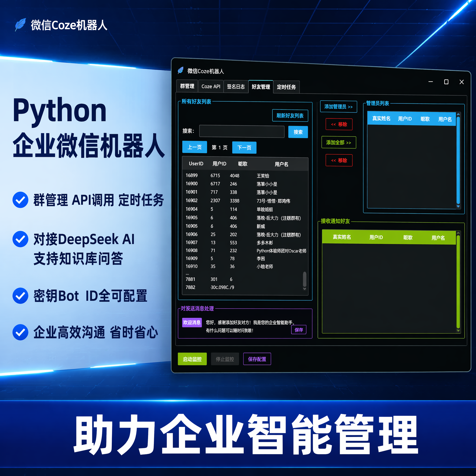Screen dimensions: 476x476
Task: Select the friend row with UserID 16899
Action: pyautogui.click(x=245, y=175)
